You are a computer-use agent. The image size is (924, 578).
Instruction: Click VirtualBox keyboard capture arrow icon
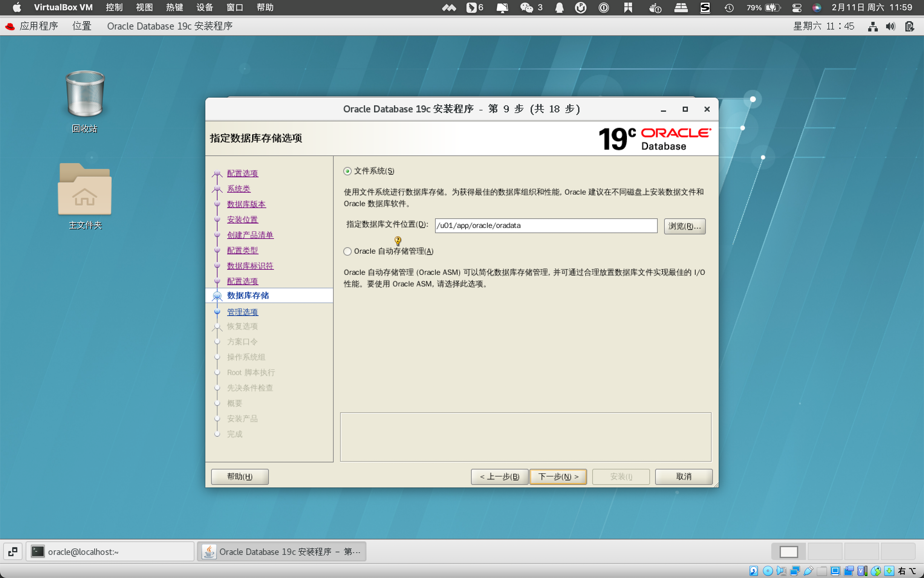889,571
